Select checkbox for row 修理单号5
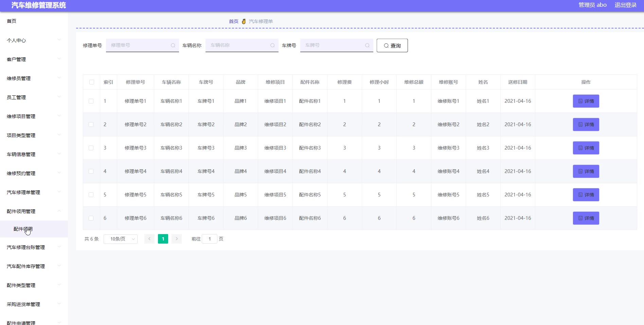 click(x=91, y=195)
